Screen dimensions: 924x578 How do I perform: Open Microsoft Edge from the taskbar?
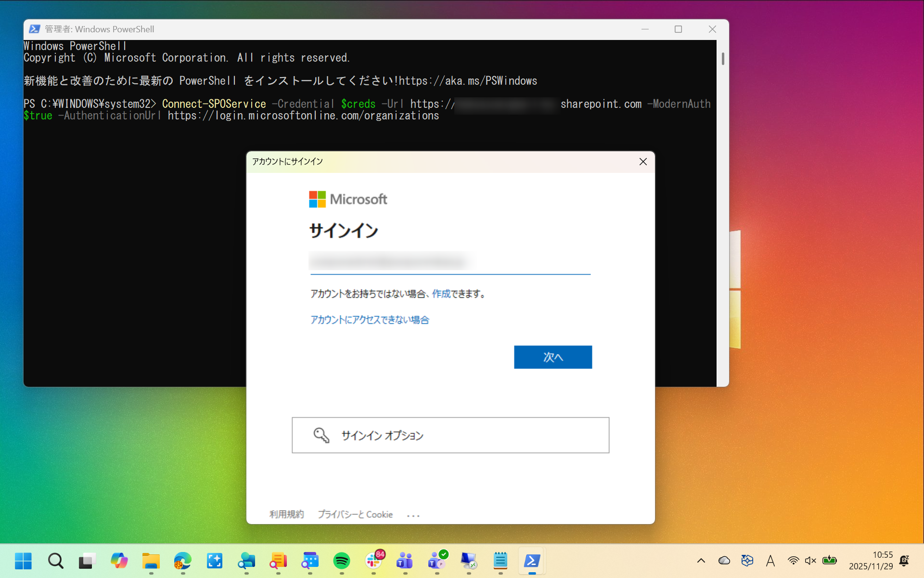coord(183,561)
